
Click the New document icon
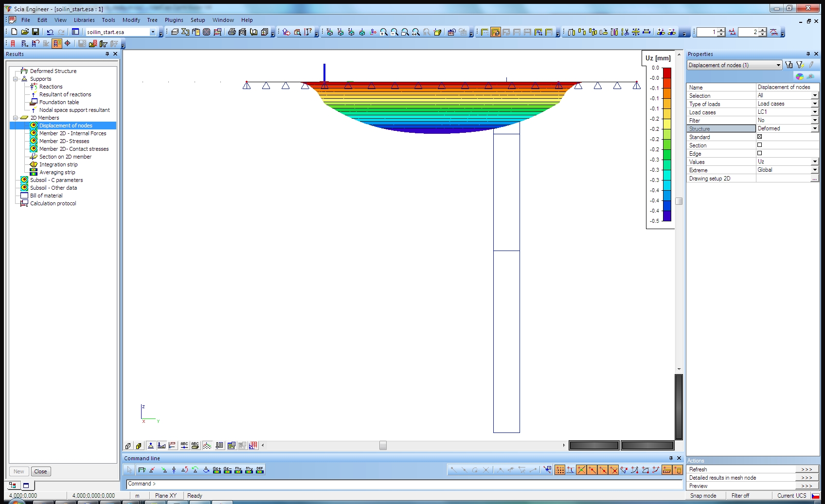pos(14,32)
